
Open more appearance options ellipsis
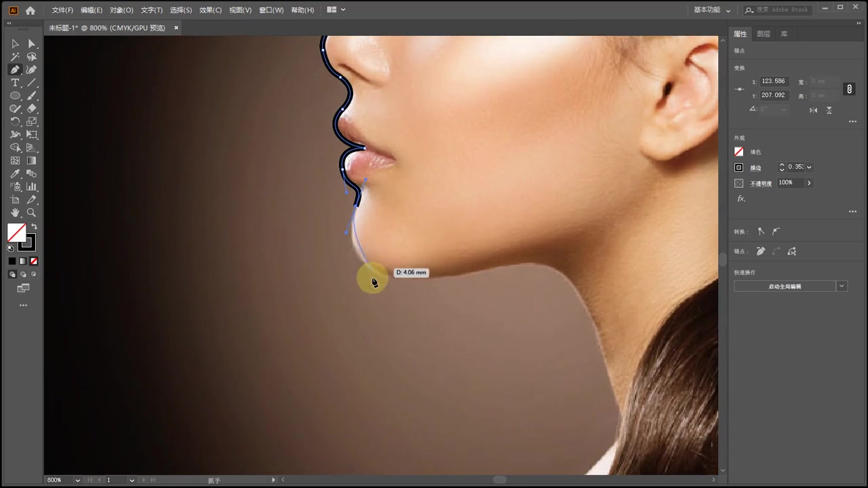(x=852, y=211)
